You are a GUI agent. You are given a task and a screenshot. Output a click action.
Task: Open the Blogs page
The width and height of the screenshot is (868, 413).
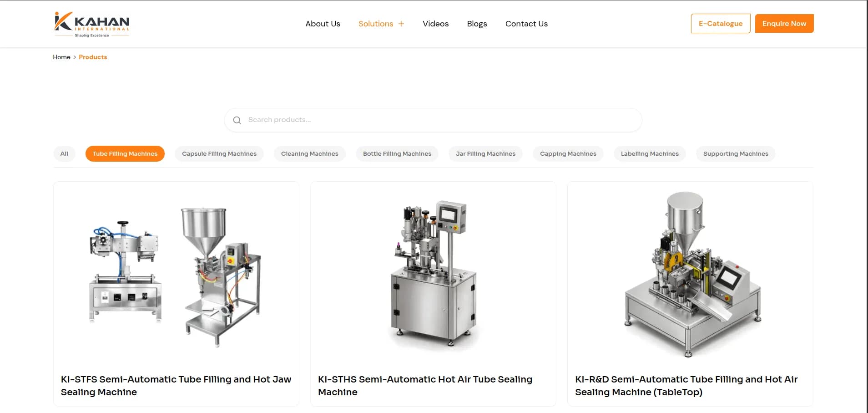click(477, 24)
